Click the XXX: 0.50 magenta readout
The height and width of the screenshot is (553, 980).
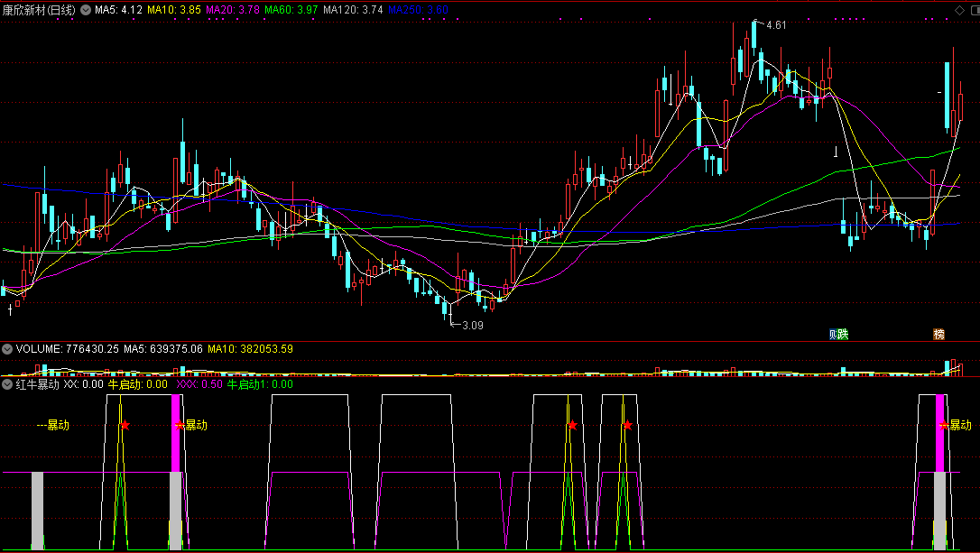(199, 384)
